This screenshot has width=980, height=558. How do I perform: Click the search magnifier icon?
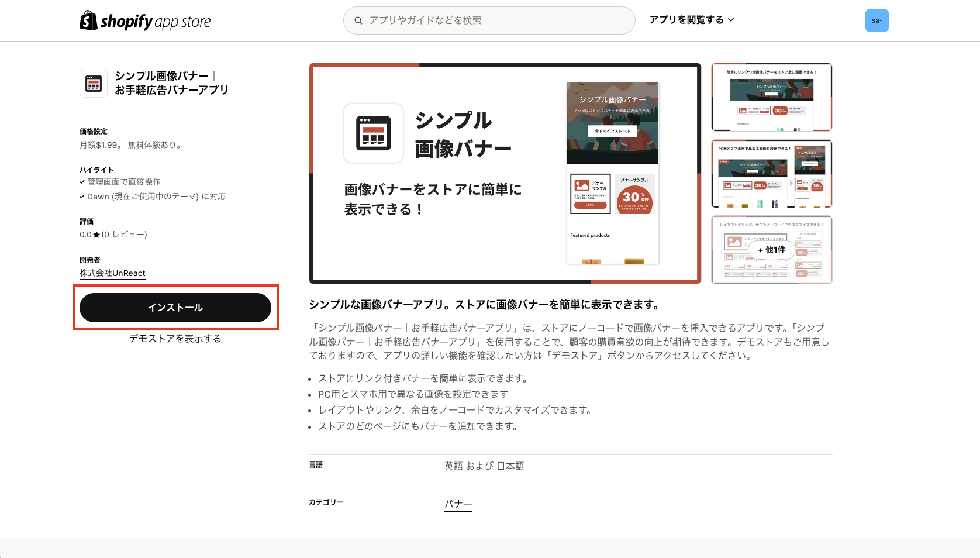[x=358, y=20]
